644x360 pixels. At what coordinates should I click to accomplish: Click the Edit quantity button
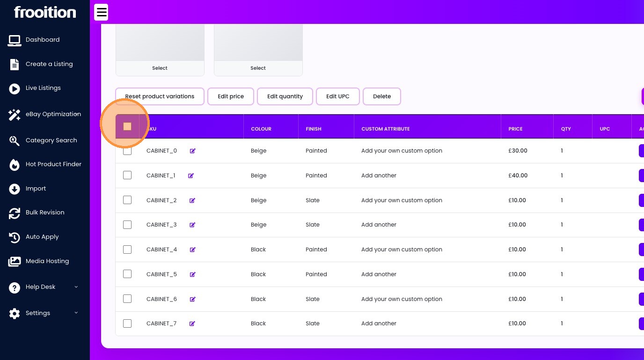[x=285, y=96]
